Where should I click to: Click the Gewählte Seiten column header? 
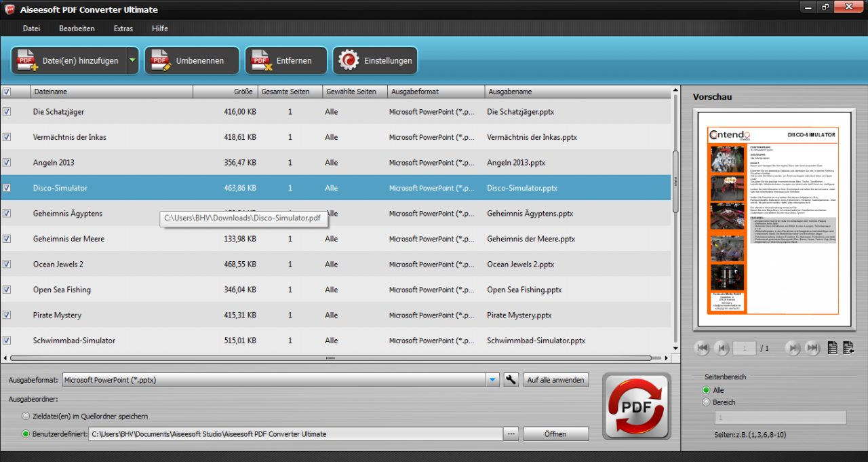coord(355,92)
